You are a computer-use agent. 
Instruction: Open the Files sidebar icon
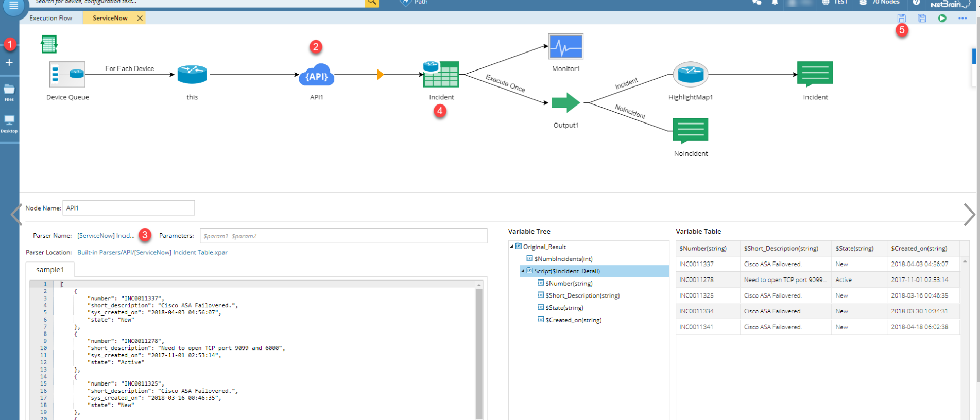[x=9, y=93]
